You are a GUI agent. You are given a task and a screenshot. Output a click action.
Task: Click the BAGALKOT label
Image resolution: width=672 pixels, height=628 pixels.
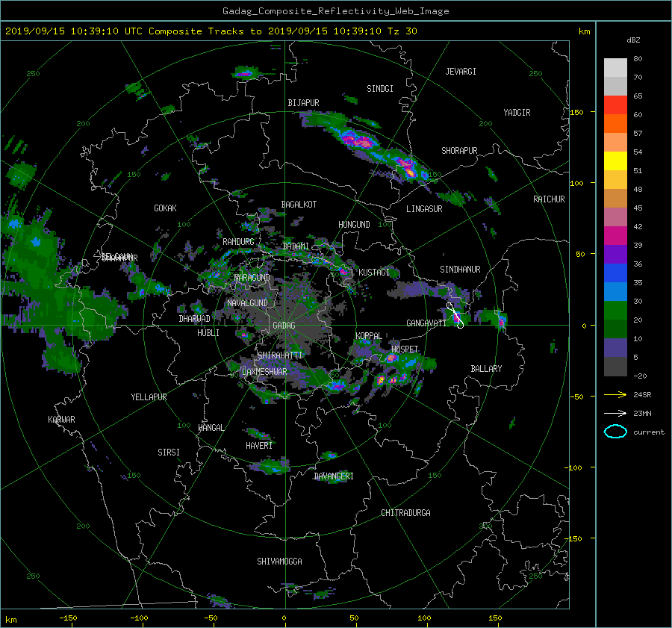pos(299,205)
